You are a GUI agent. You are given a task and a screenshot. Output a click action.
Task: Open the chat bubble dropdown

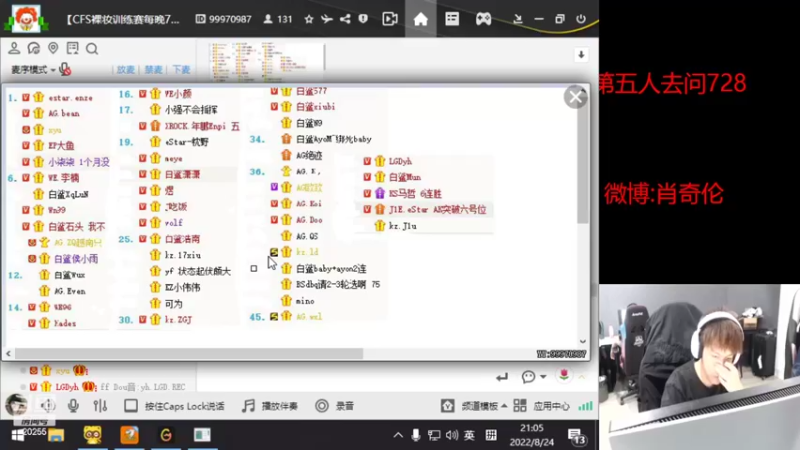[x=534, y=377]
